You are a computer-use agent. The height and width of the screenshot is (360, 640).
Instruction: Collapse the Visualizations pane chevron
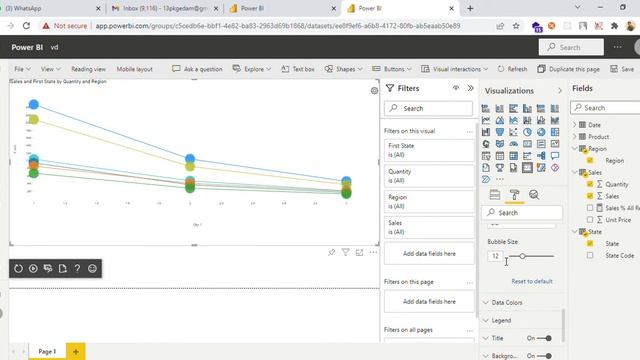[x=560, y=91]
